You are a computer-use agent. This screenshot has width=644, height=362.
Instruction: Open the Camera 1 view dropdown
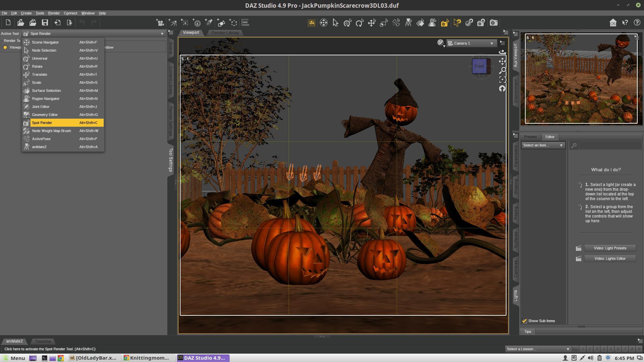click(471, 43)
